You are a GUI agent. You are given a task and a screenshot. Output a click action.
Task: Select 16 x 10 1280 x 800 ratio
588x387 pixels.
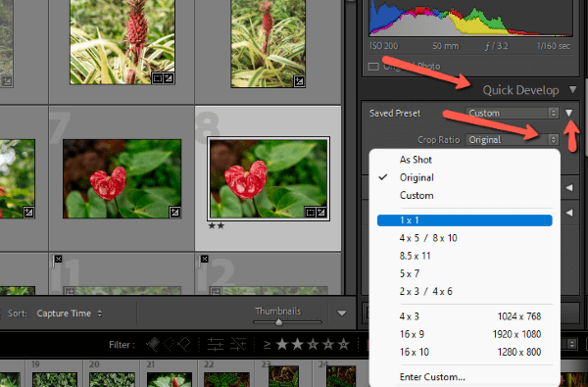pyautogui.click(x=465, y=352)
